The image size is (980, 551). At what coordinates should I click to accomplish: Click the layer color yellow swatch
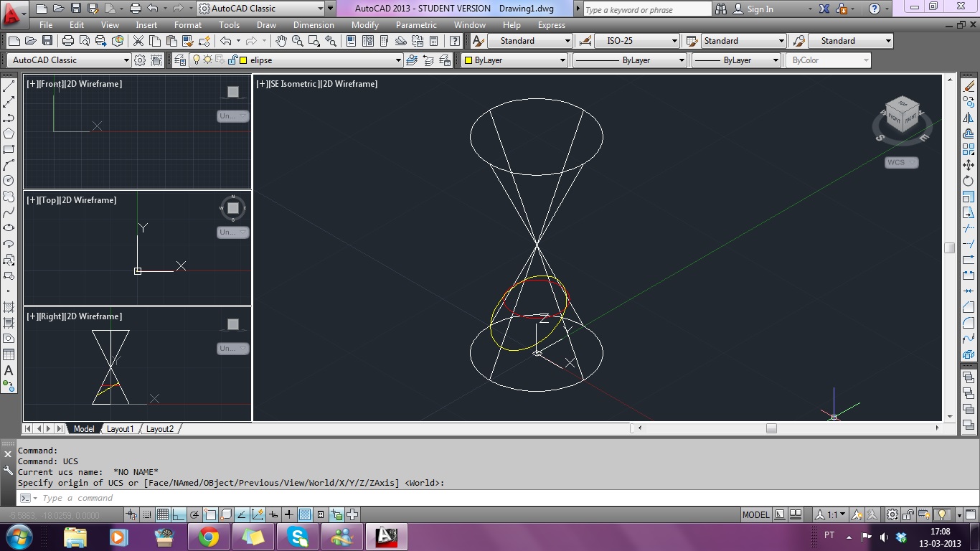tap(243, 60)
